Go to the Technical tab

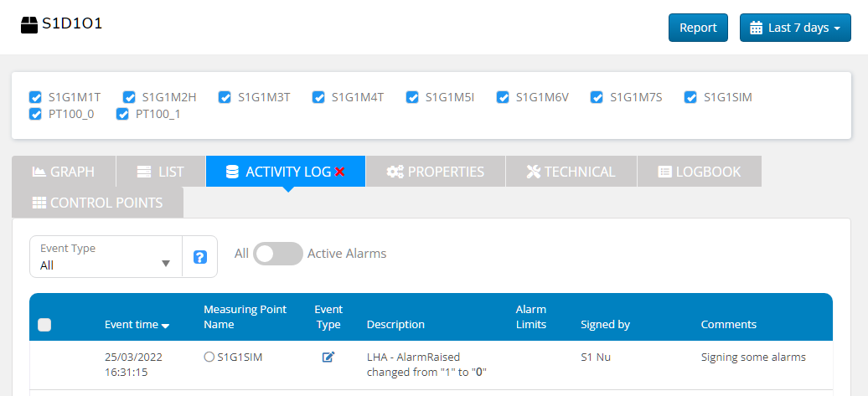[571, 172]
